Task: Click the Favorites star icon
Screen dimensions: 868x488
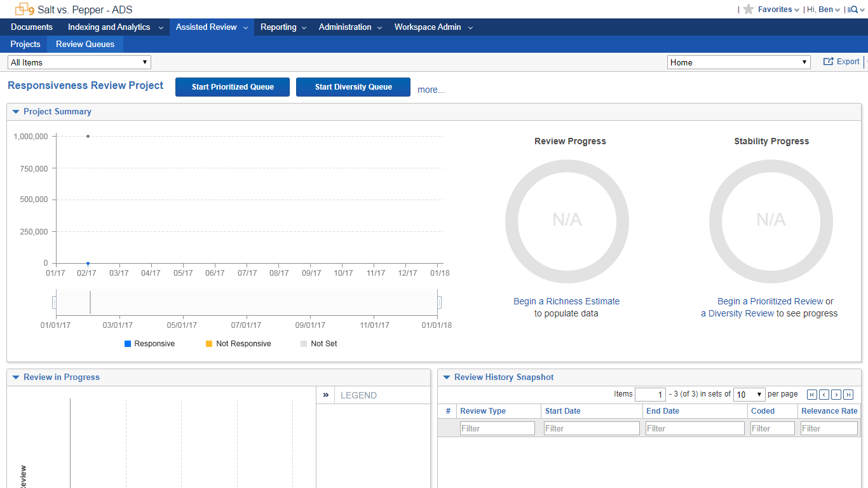Action: pos(749,9)
